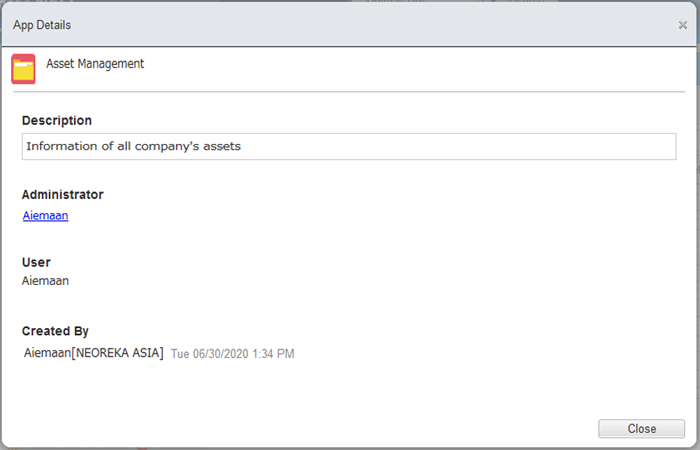Open the Aiemaan administrator link
Viewport: 700px width, 450px height.
(x=46, y=216)
